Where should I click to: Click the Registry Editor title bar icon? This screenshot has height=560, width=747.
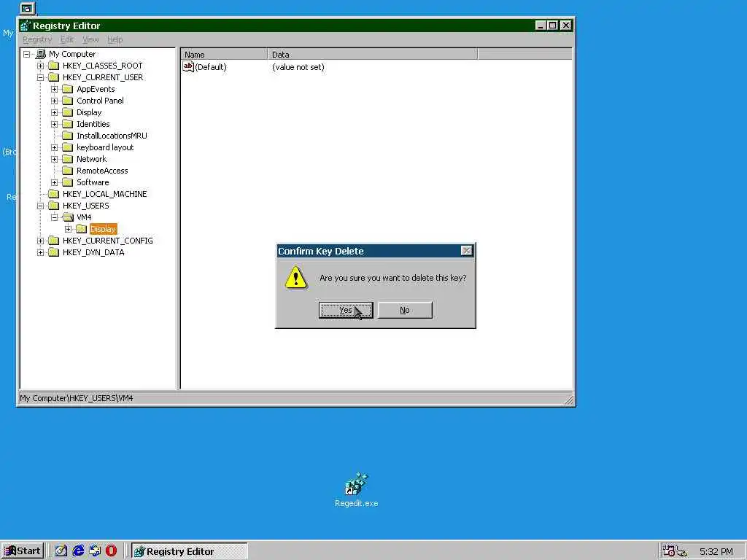click(x=26, y=26)
